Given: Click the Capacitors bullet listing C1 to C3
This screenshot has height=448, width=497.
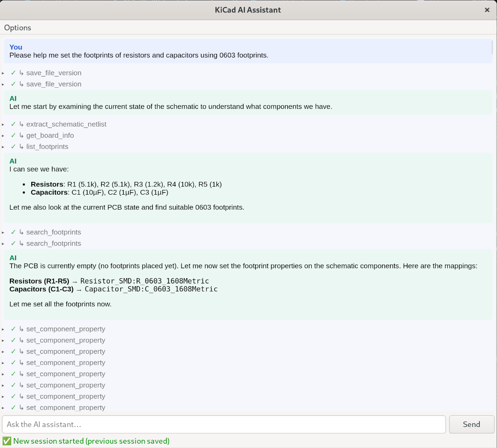Looking at the screenshot, I should 99,192.
